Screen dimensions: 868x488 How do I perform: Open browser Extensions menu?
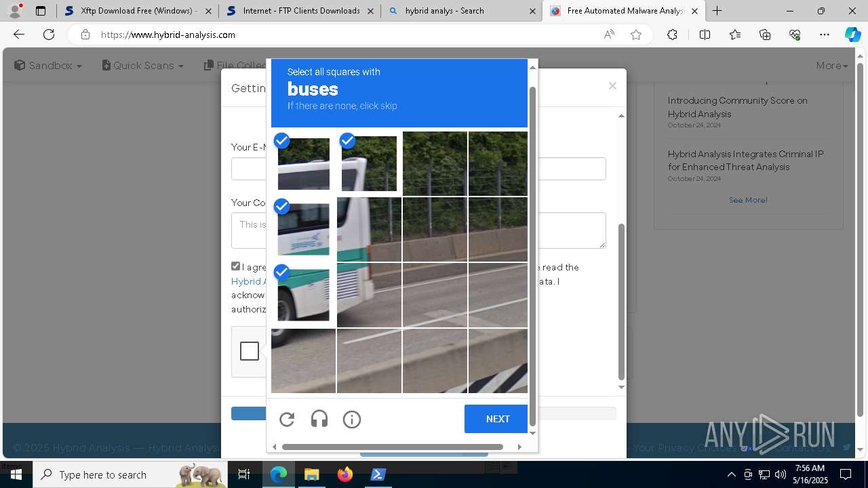pos(672,35)
